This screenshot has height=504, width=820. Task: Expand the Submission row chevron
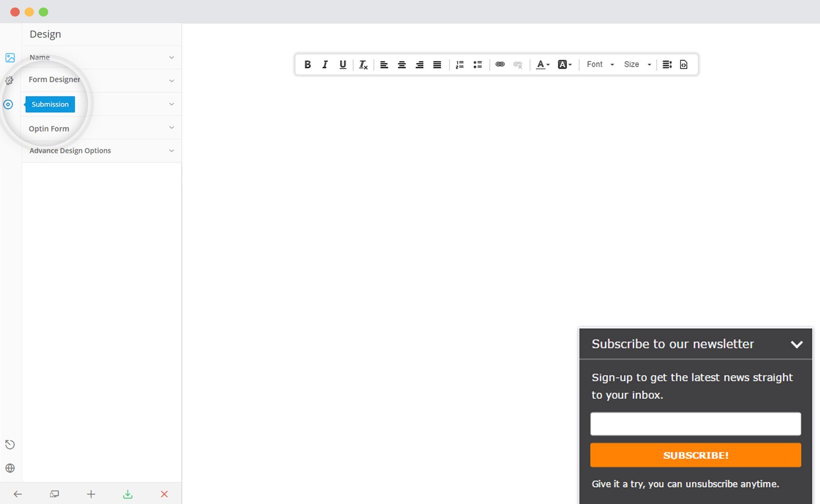[x=171, y=104]
